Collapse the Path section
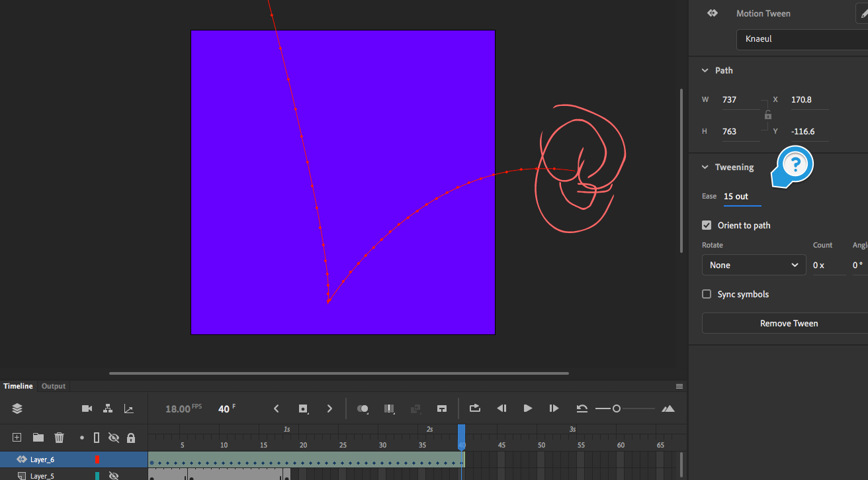This screenshot has width=868, height=480. 705,70
